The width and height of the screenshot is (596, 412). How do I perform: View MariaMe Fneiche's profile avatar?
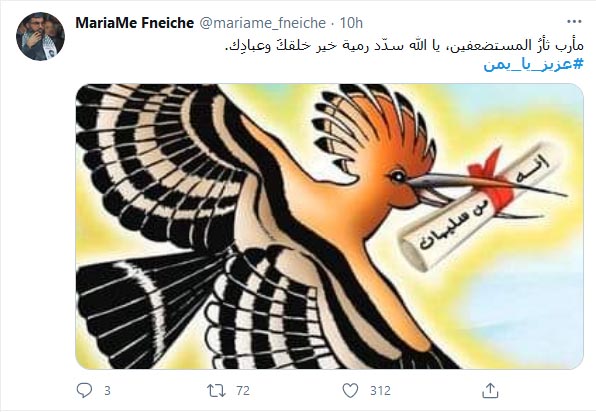[40, 36]
